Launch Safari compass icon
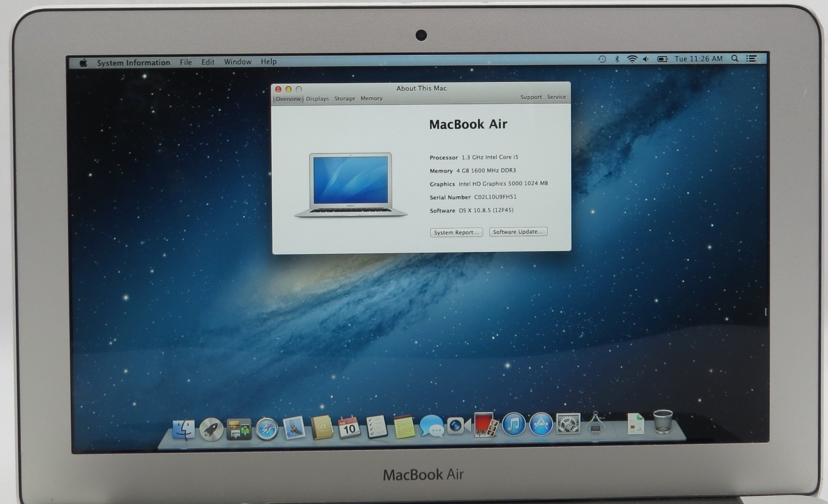Screen dimensions: 828x504 (x=267, y=429)
